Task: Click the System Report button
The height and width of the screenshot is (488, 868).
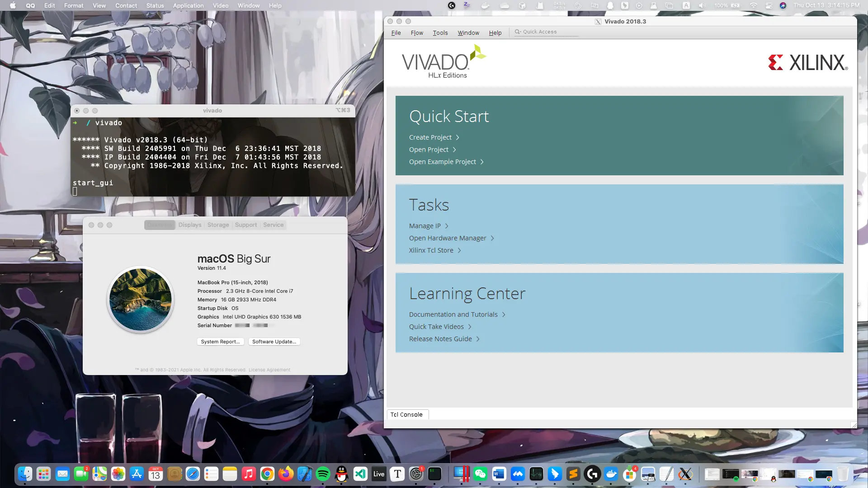Action: [x=220, y=342]
